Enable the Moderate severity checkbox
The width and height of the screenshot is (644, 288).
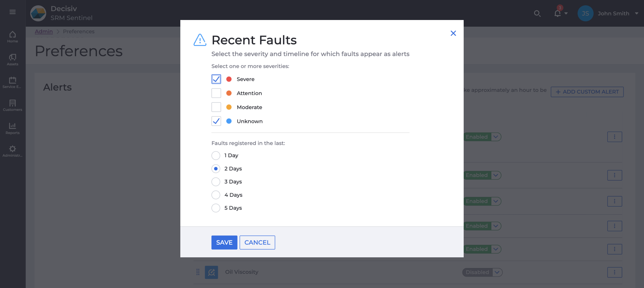pyautogui.click(x=216, y=107)
